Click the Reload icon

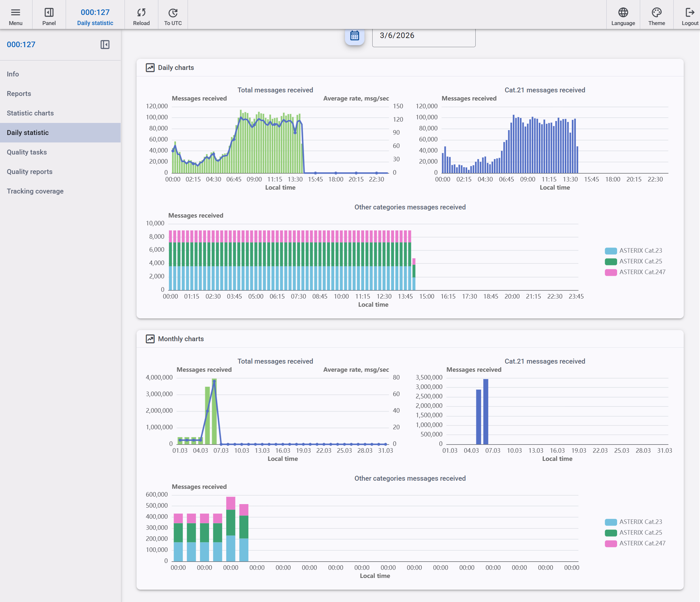[141, 13]
